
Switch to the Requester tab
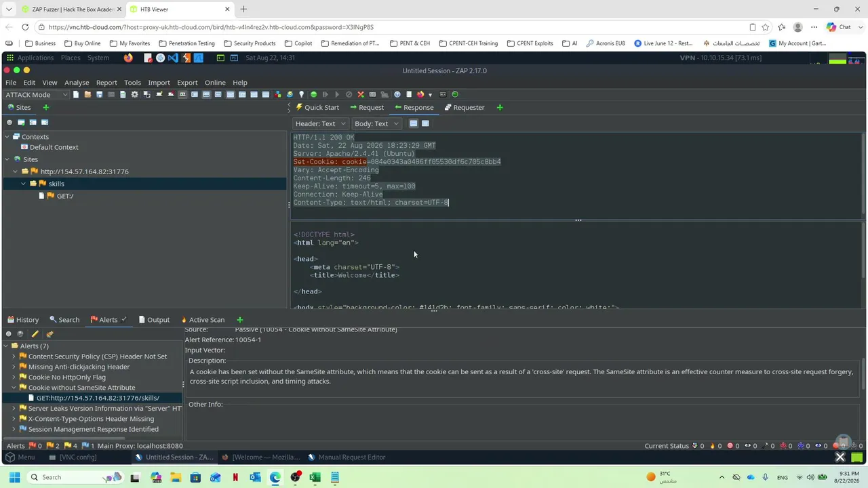pyautogui.click(x=464, y=107)
